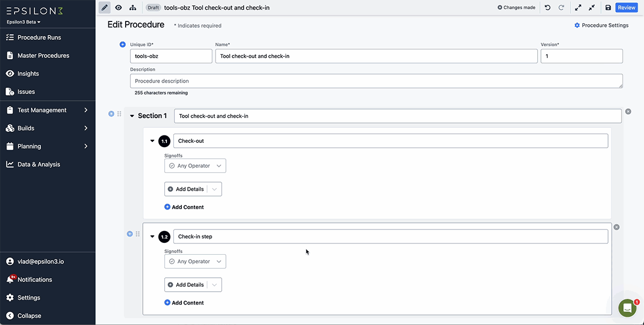Save the procedure with the save icon
The image size is (644, 325).
point(608,8)
